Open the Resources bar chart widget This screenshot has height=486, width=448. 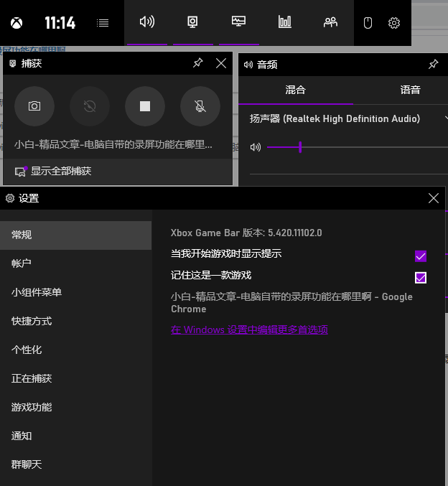tap(284, 22)
